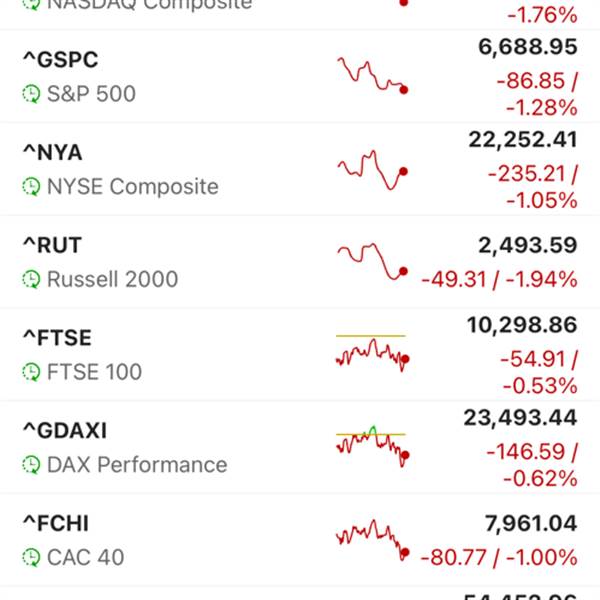Select the ^GSPC ticker symbol
This screenshot has height=600, width=600.
[x=60, y=60]
